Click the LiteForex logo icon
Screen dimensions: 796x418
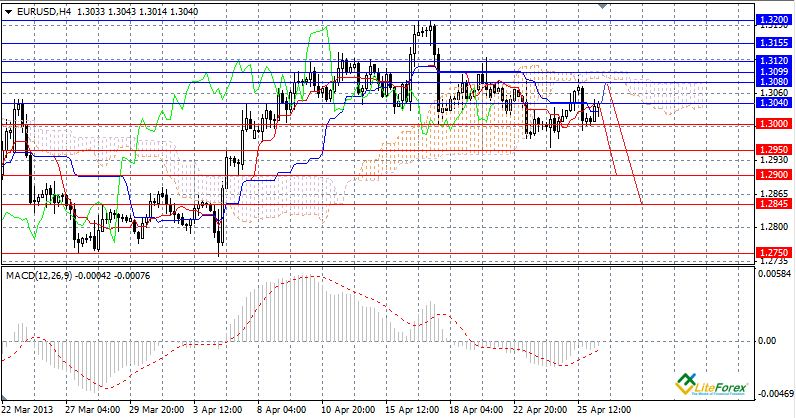686,381
